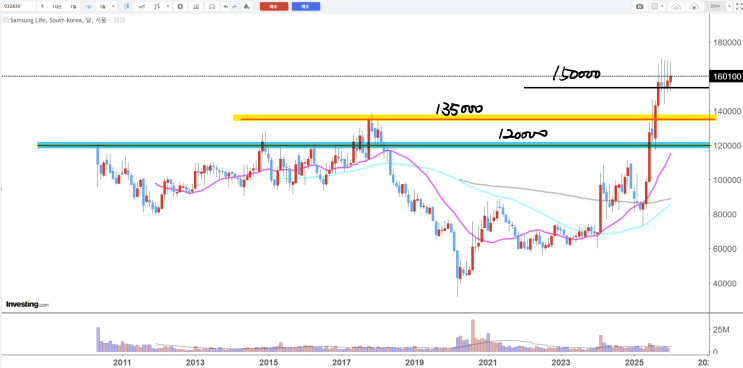Image resolution: width=743 pixels, height=368 pixels.
Task: Expand the layout dropdown arrow
Action: tap(662, 6)
